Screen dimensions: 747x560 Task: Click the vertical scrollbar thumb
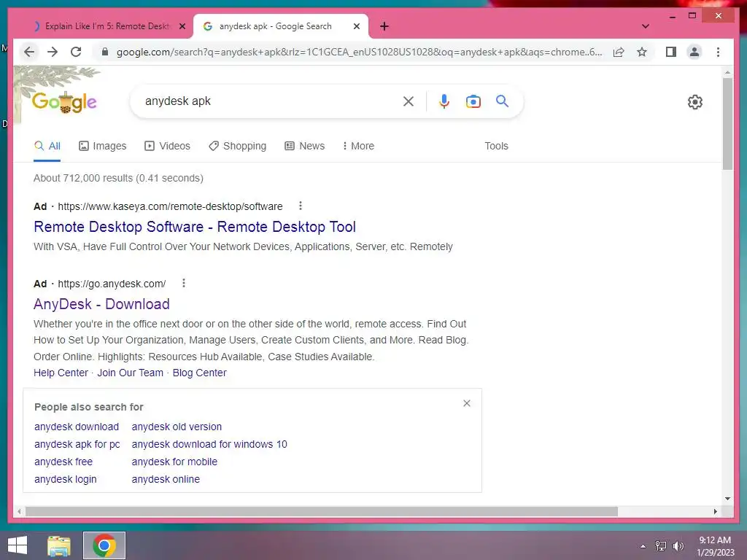tap(727, 124)
